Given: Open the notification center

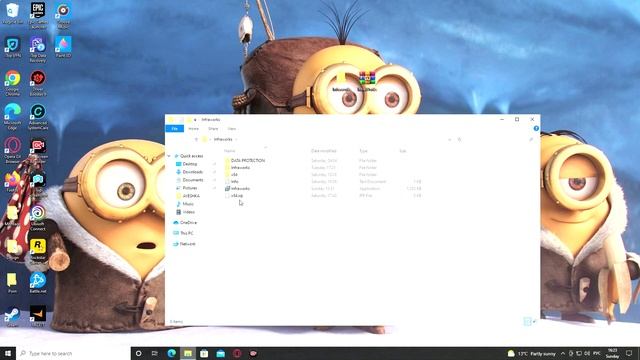Looking at the screenshot, I should click(629, 353).
